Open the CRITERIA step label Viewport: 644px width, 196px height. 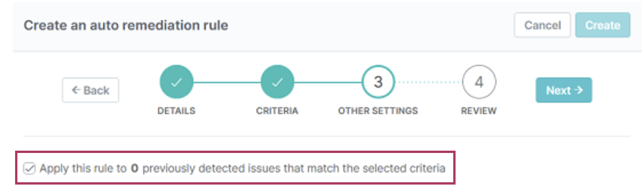[x=277, y=111]
